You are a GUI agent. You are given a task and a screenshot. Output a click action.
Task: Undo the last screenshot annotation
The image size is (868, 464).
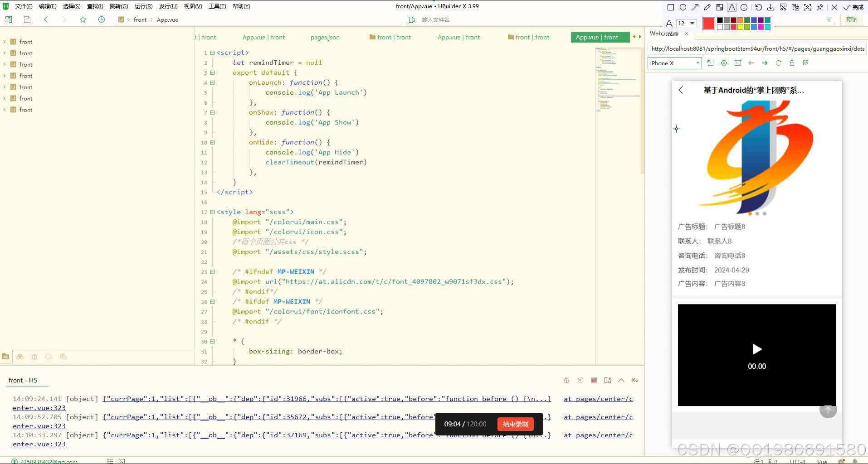(x=758, y=7)
